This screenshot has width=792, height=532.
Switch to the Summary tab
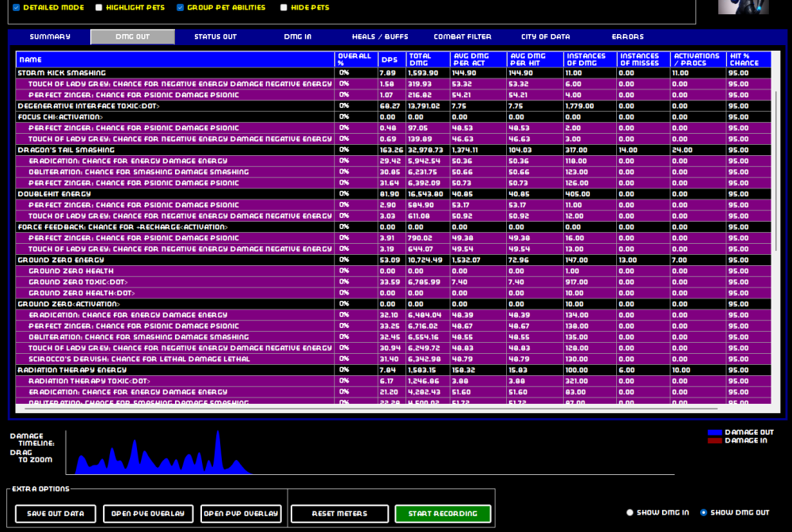(x=50, y=36)
